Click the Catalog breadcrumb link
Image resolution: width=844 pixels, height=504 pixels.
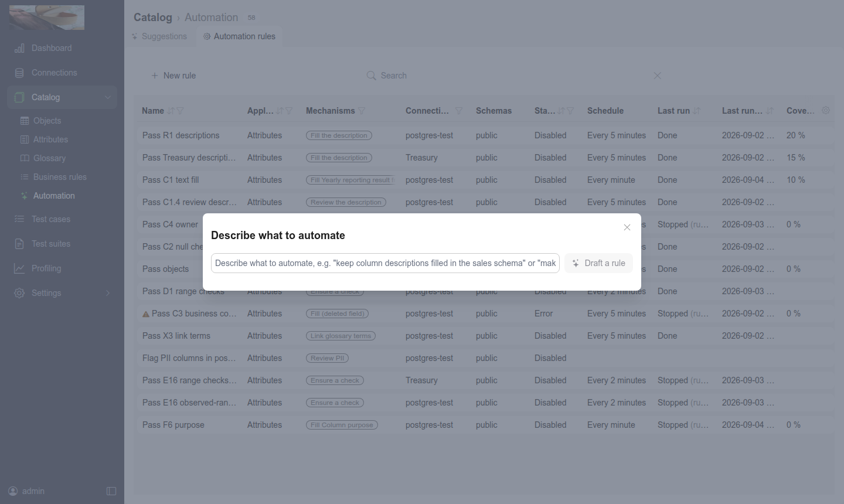point(153,18)
